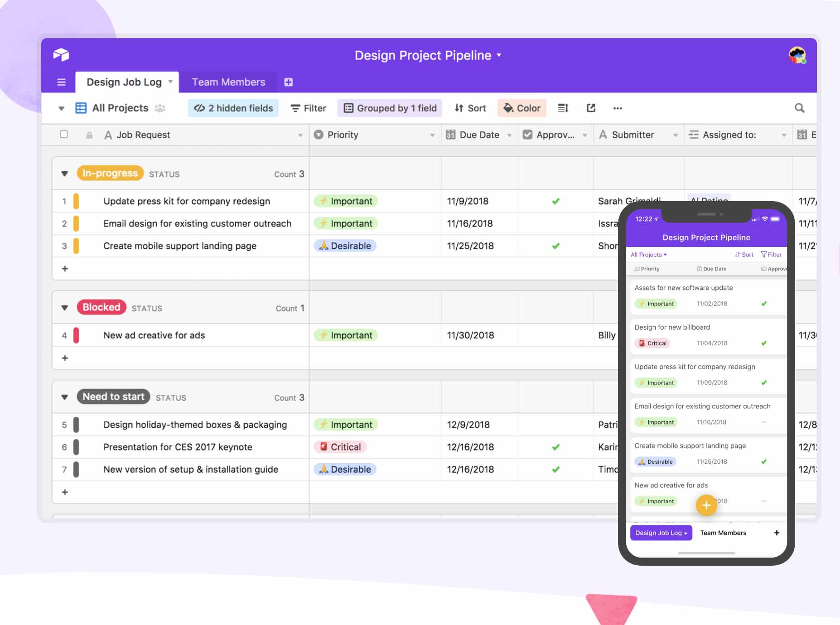Toggle approval checkmark for Update press kit row
The image size is (840, 625).
coord(556,201)
